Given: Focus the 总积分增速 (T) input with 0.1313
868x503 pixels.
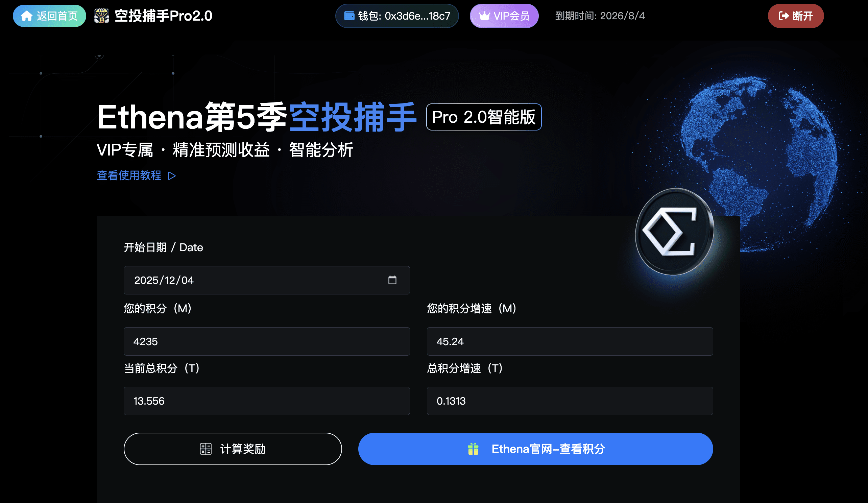Looking at the screenshot, I should coord(570,401).
